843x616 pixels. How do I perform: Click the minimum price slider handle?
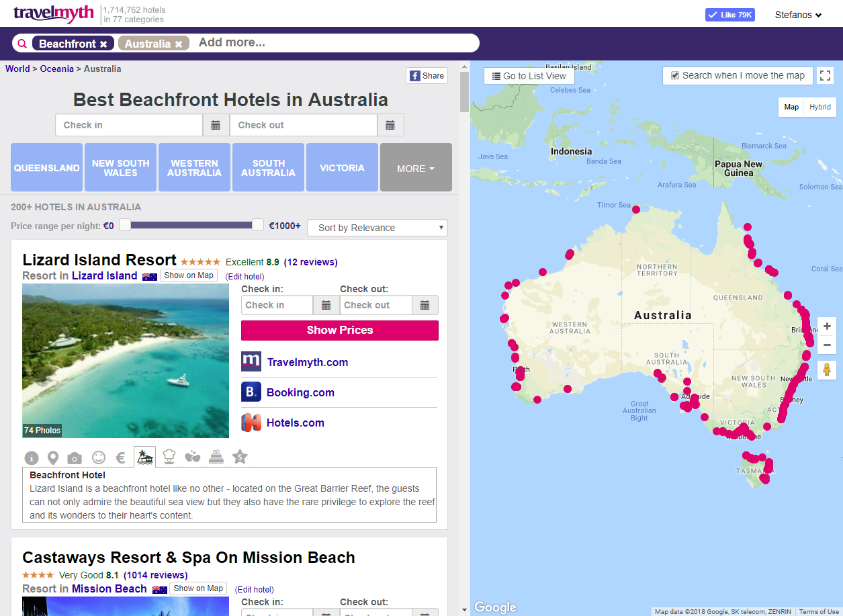click(x=125, y=225)
